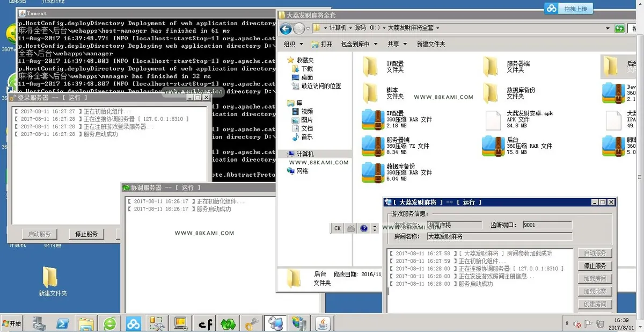Click 停止服务 in the login server window
Viewport: 644px width, 332px height.
tap(86, 234)
